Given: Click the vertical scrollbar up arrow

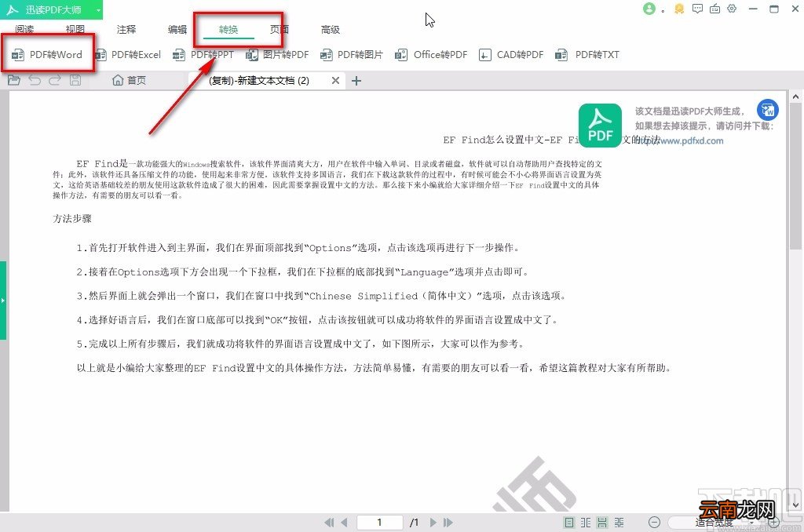Looking at the screenshot, I should tap(795, 97).
